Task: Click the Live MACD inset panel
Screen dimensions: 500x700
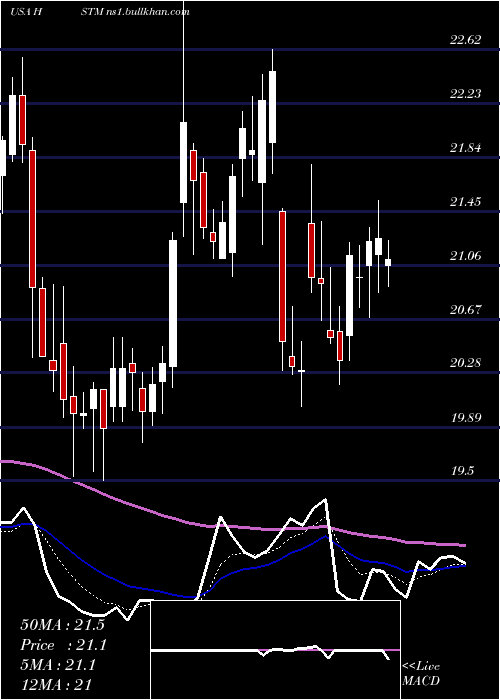Action: (275, 650)
